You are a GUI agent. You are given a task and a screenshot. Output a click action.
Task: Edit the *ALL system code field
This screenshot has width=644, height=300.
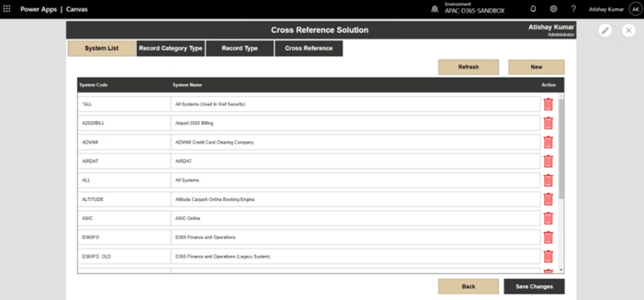tap(124, 104)
